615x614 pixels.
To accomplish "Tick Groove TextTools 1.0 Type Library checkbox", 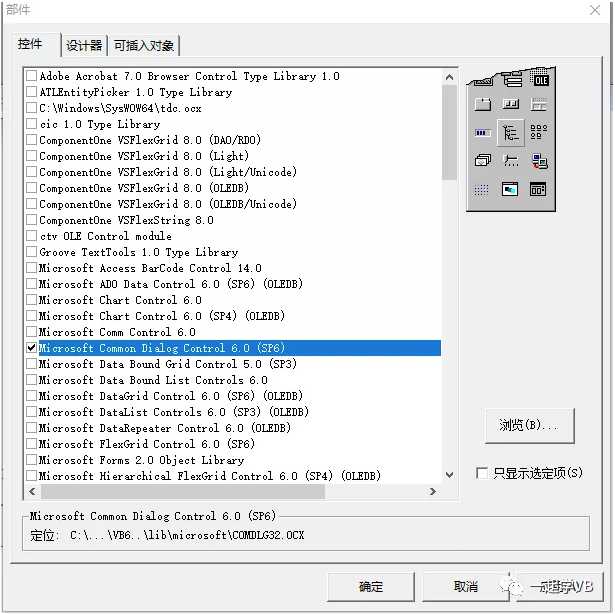I will pos(31,252).
